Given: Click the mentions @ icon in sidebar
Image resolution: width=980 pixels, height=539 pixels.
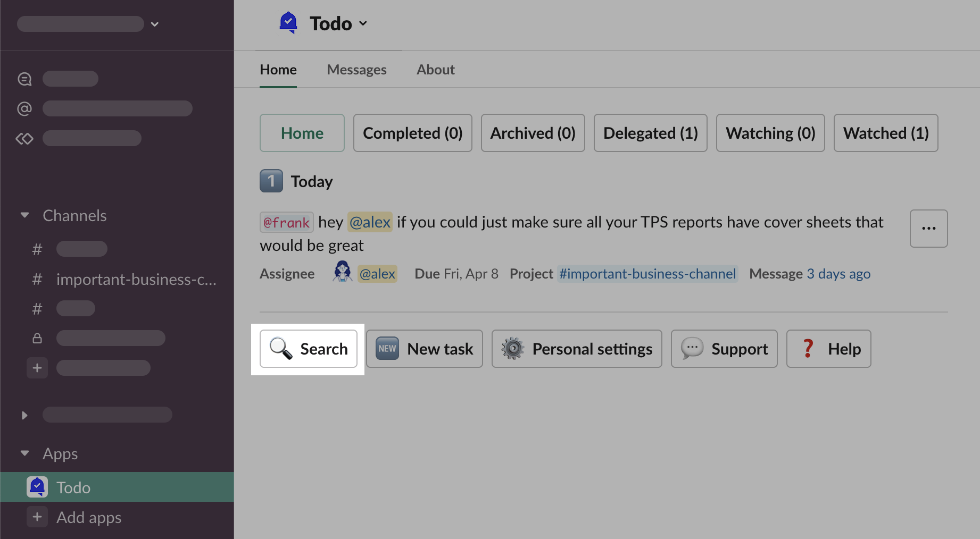Looking at the screenshot, I should 24,108.
